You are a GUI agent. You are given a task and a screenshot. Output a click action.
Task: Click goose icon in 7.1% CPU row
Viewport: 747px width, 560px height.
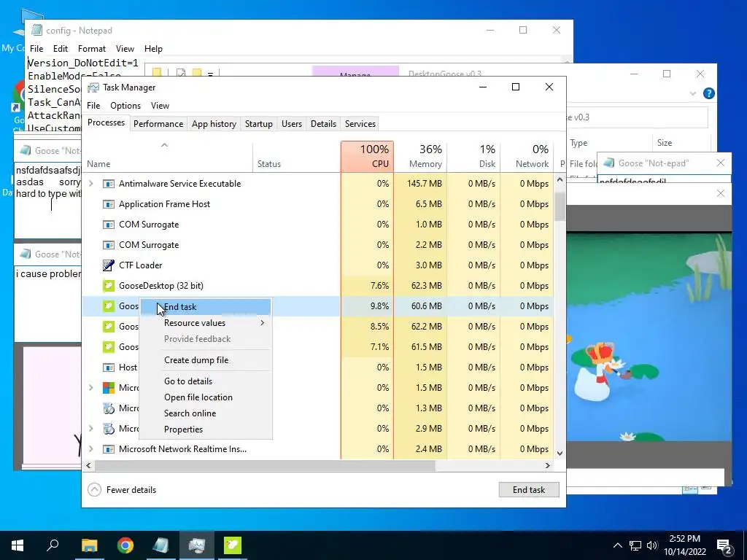click(x=109, y=347)
